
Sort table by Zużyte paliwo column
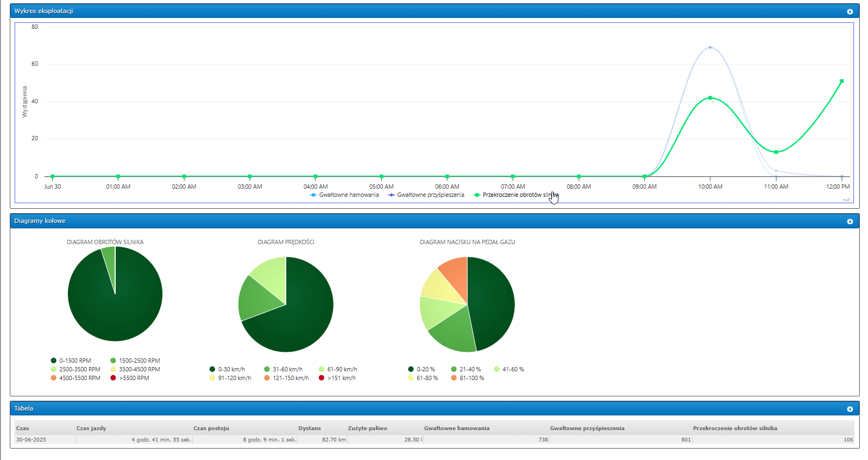(367, 428)
